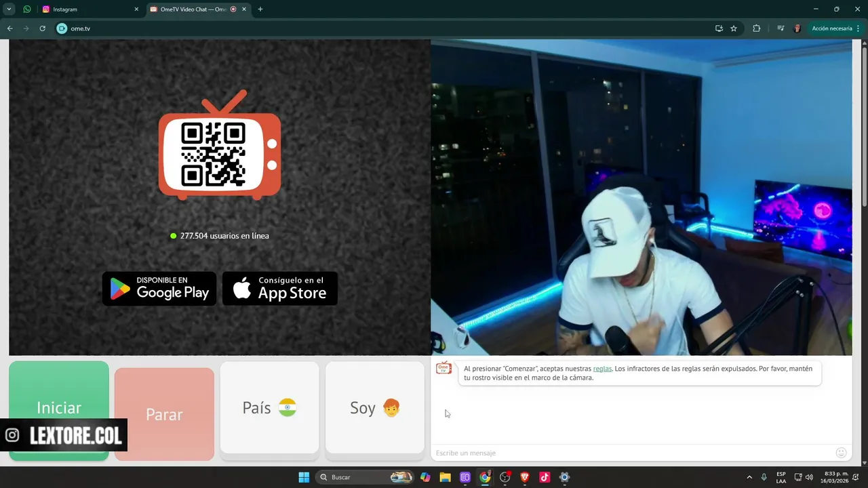This screenshot has height=488, width=868.
Task: Start chatting with the Iniciar button
Action: tap(59, 411)
